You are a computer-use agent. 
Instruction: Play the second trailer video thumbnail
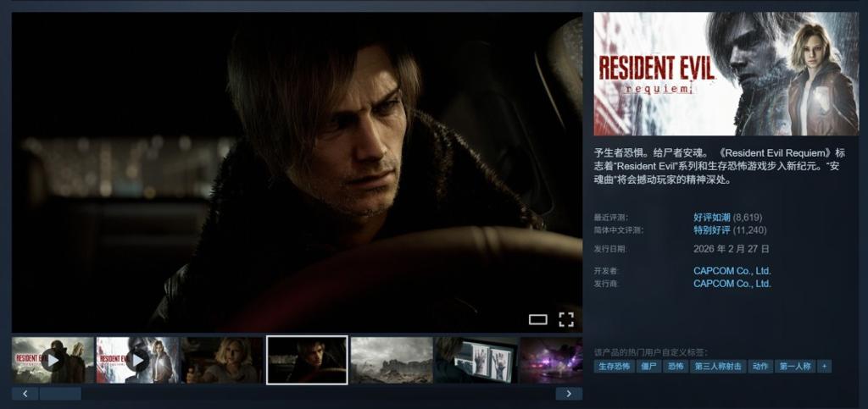click(x=137, y=360)
